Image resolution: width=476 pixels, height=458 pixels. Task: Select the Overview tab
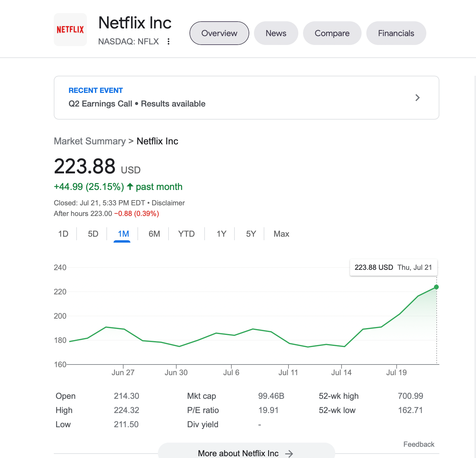(x=219, y=33)
